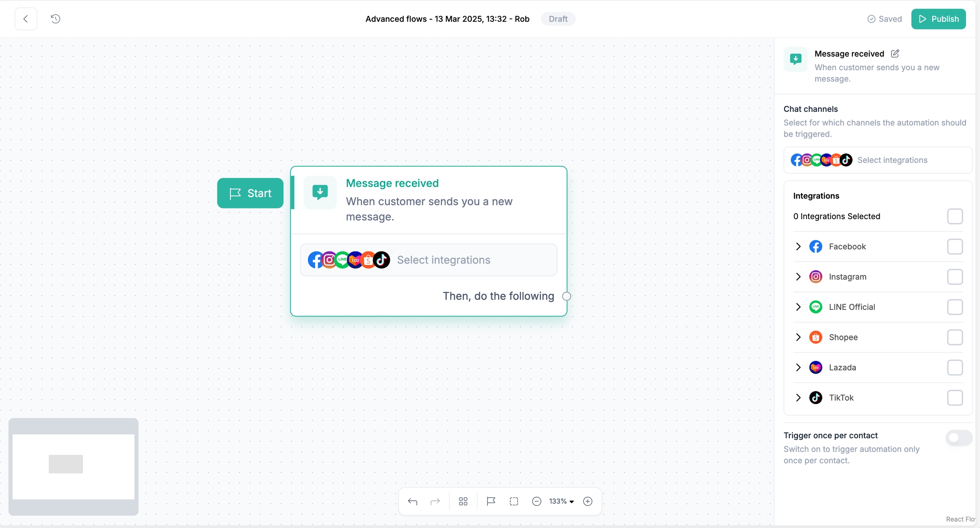Tick the TikTok integration checkbox
Viewport: 980px width, 528px height.
(954, 398)
